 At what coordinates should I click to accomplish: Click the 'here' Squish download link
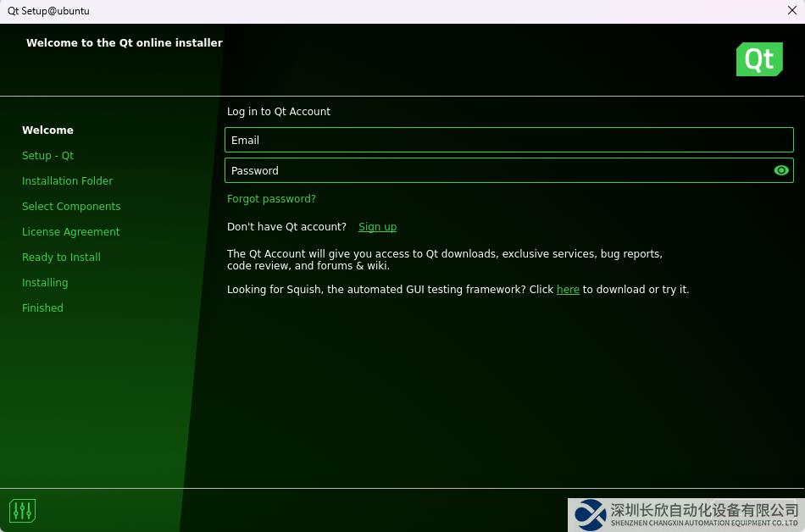(x=568, y=290)
